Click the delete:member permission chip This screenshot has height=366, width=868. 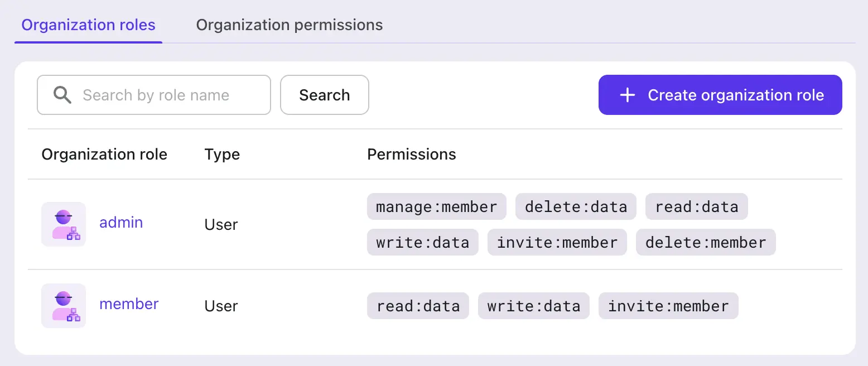pyautogui.click(x=705, y=242)
